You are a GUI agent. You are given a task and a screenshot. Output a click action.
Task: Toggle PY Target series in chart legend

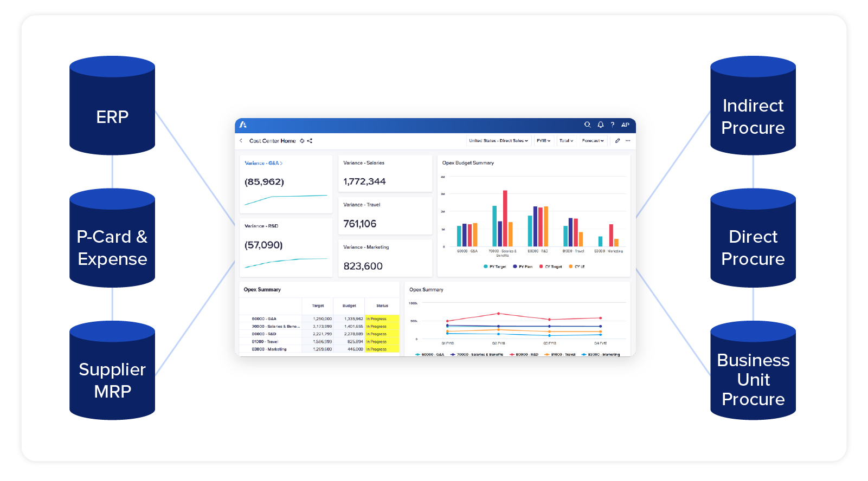click(x=494, y=266)
